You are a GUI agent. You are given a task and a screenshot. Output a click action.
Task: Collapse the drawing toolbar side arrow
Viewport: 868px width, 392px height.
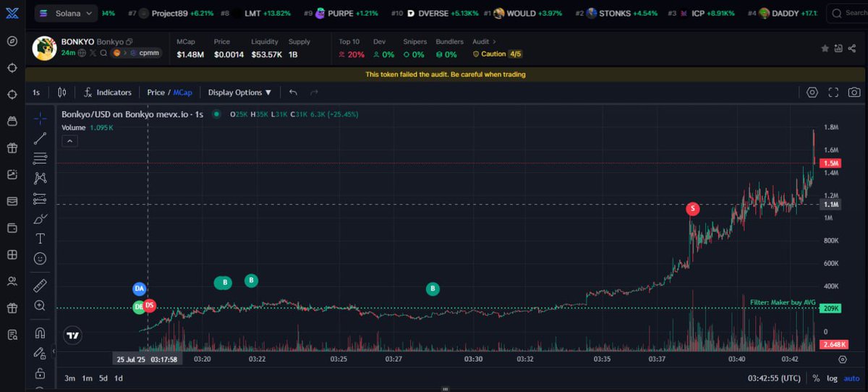54,352
